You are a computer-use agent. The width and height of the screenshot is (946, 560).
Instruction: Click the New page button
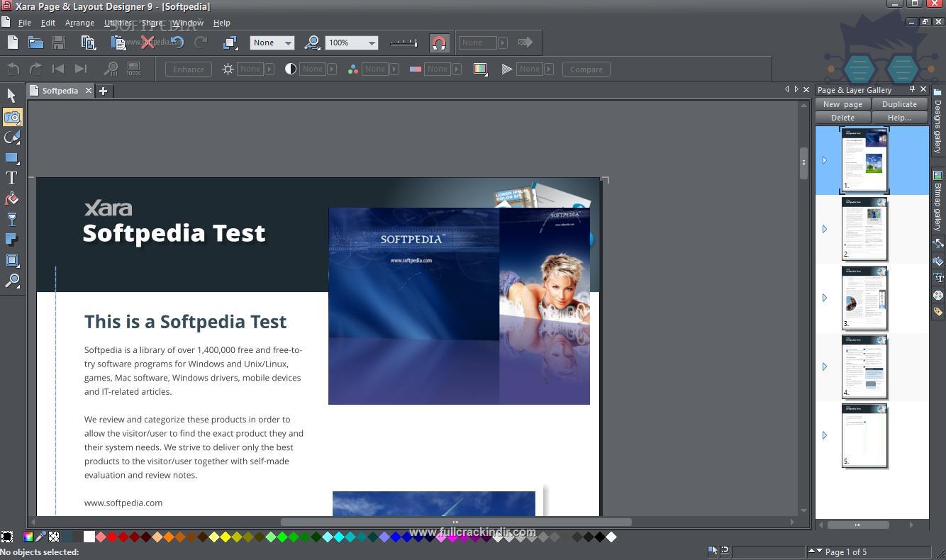point(842,104)
